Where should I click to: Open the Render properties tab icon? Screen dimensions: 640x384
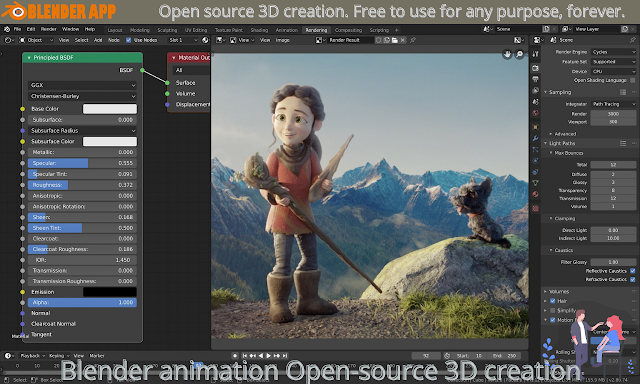(536, 68)
